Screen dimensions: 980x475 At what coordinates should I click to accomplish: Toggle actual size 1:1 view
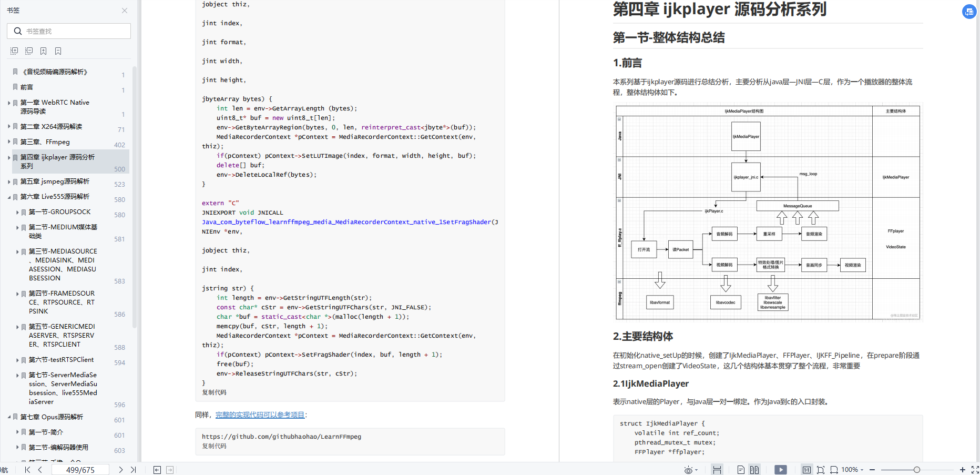point(807,470)
